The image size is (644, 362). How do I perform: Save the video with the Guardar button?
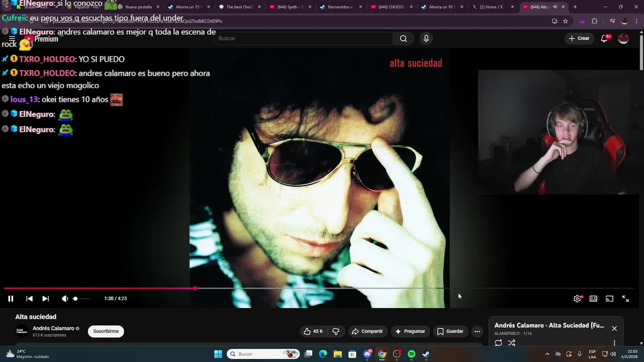(x=450, y=331)
